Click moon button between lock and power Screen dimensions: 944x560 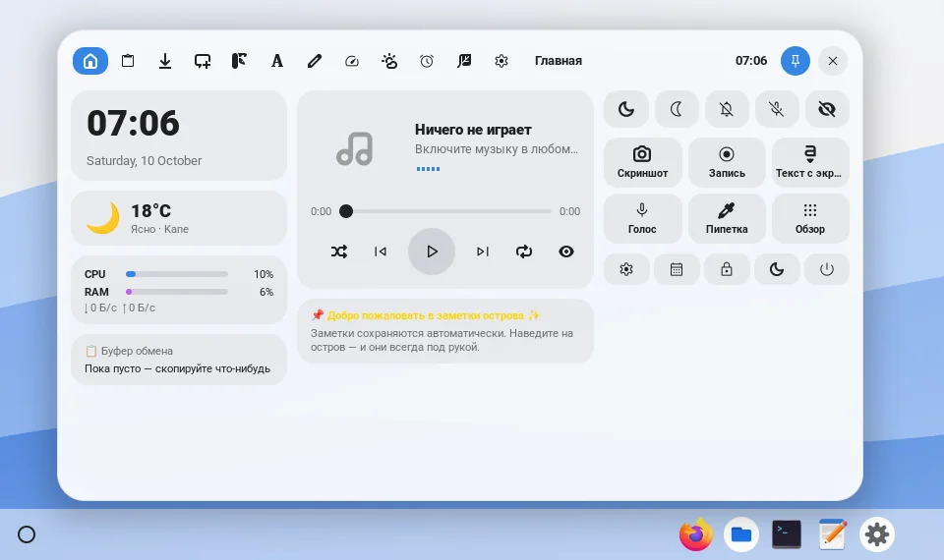pyautogui.click(x=777, y=269)
